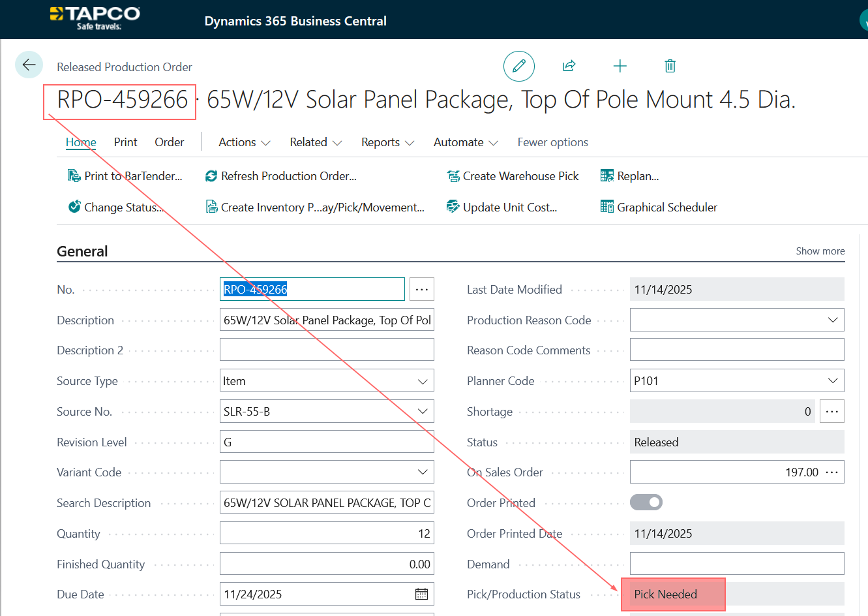Click the Quantity field
Screen dimensions: 868x616
(x=327, y=533)
